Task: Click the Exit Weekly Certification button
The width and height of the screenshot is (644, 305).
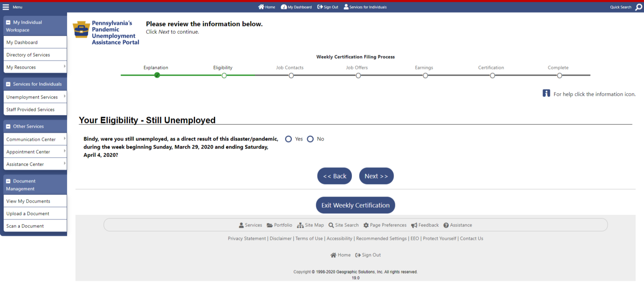Action: tap(355, 205)
